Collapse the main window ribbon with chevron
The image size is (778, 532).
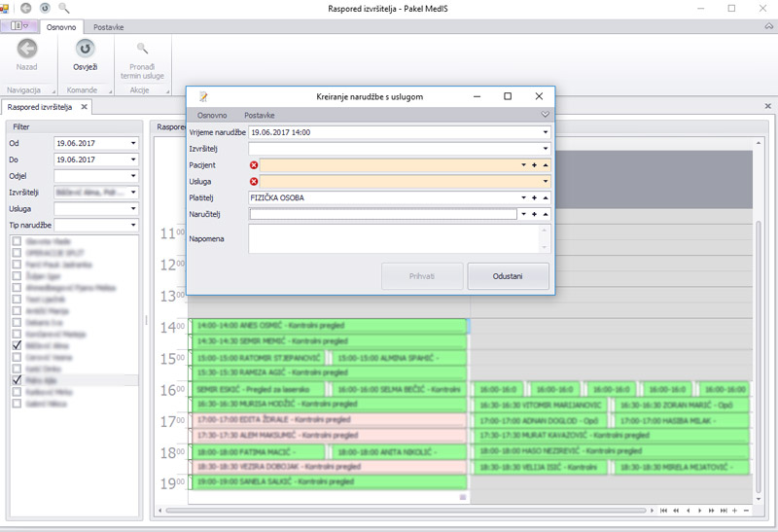coord(768,26)
